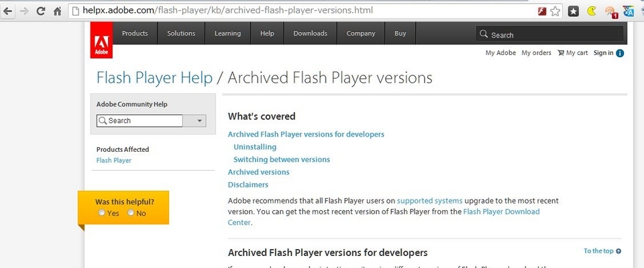
Task: Open the RSS feed extension icon
Action: click(610, 11)
